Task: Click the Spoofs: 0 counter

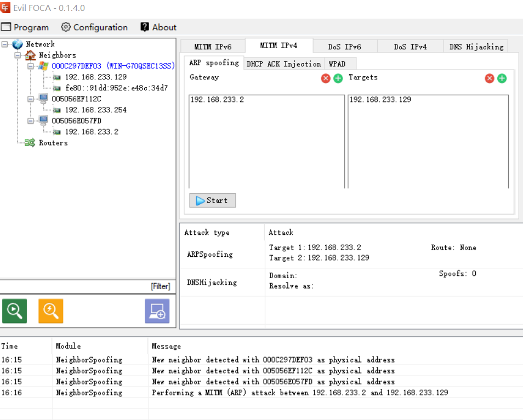Action: click(x=458, y=273)
